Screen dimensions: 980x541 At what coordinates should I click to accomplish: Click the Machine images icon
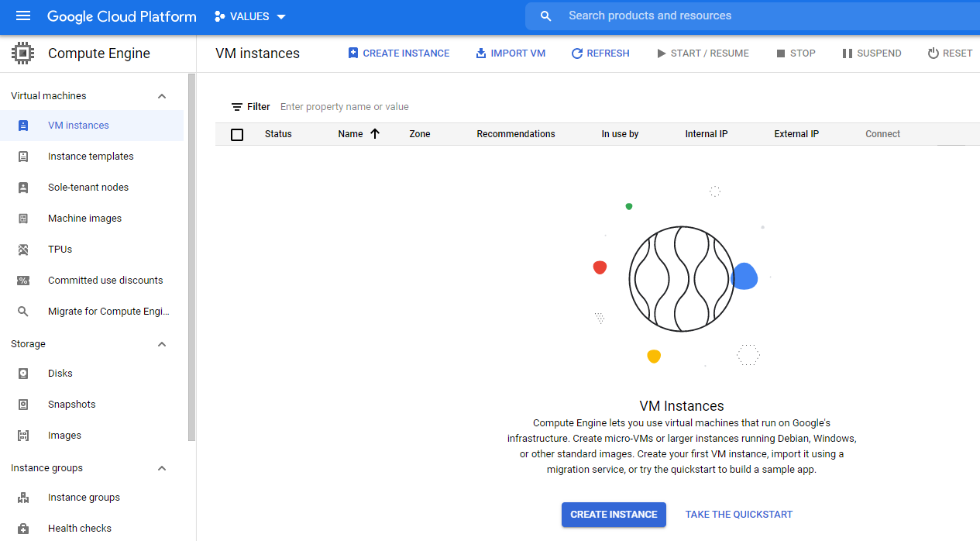[23, 219]
